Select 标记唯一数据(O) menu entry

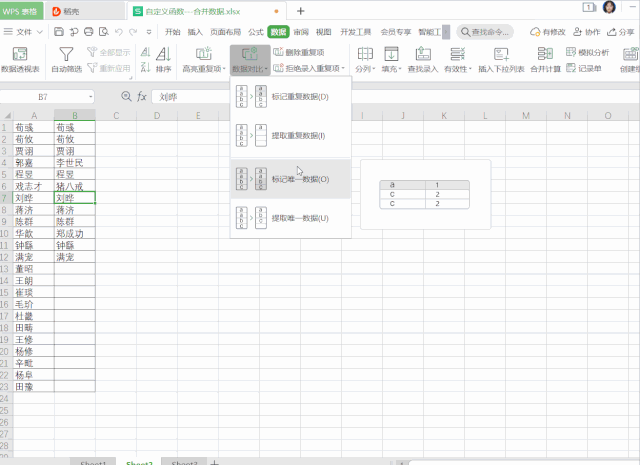pos(291,179)
